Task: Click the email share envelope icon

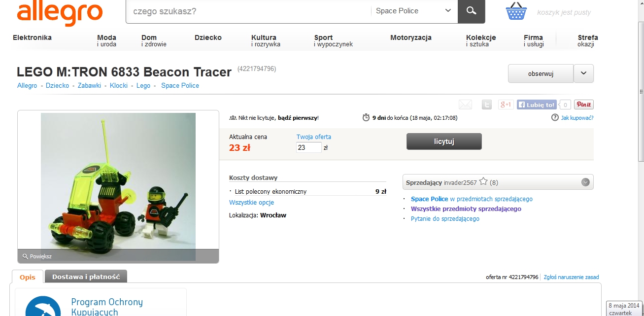Action: point(465,105)
